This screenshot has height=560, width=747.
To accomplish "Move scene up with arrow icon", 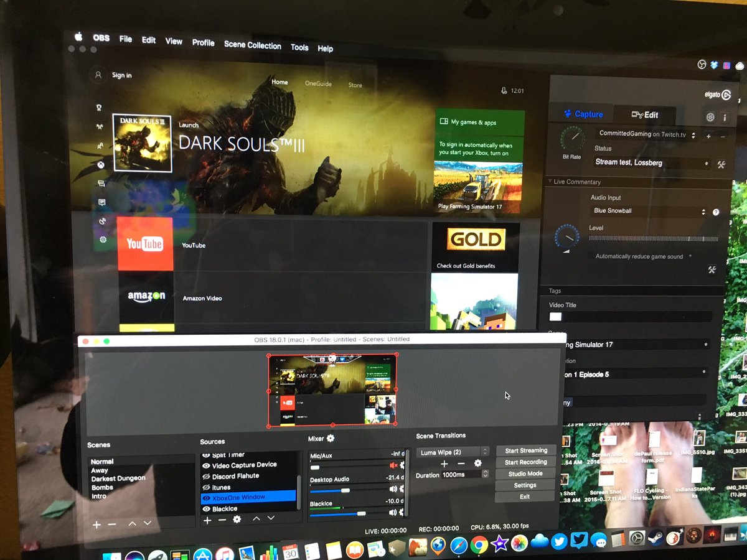I will (132, 524).
